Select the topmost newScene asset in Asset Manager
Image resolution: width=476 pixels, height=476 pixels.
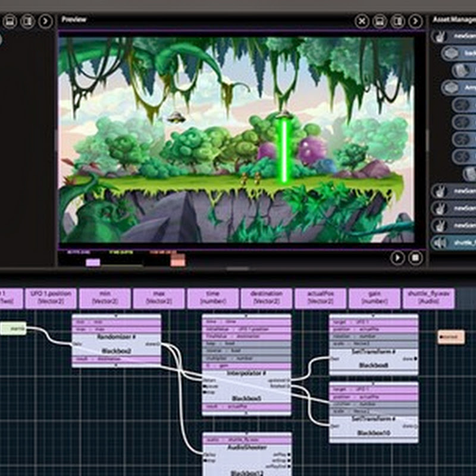click(453, 36)
